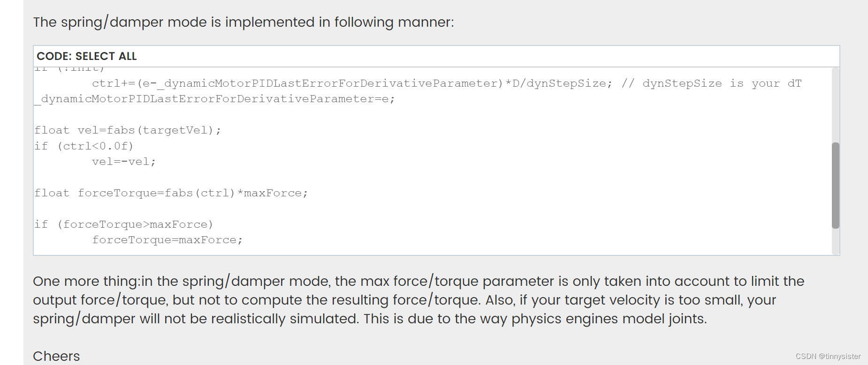Click the CODE: label in header
The image size is (868, 365).
point(54,56)
